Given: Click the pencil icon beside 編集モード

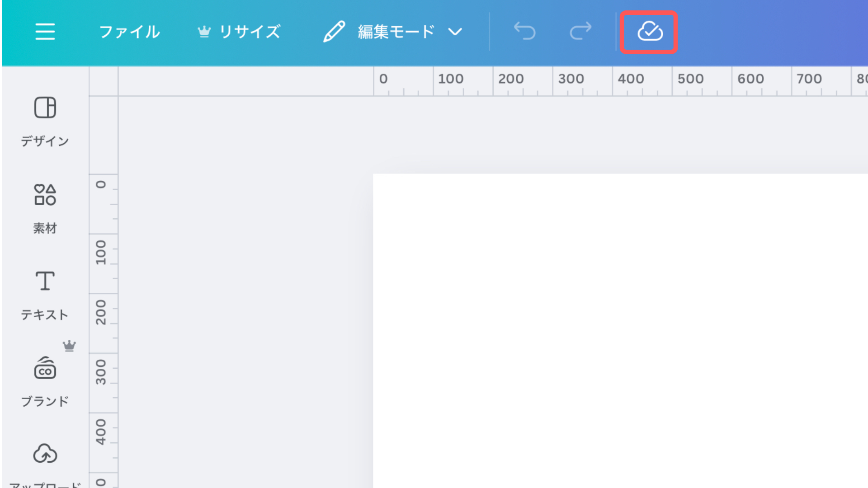Looking at the screenshot, I should [334, 32].
